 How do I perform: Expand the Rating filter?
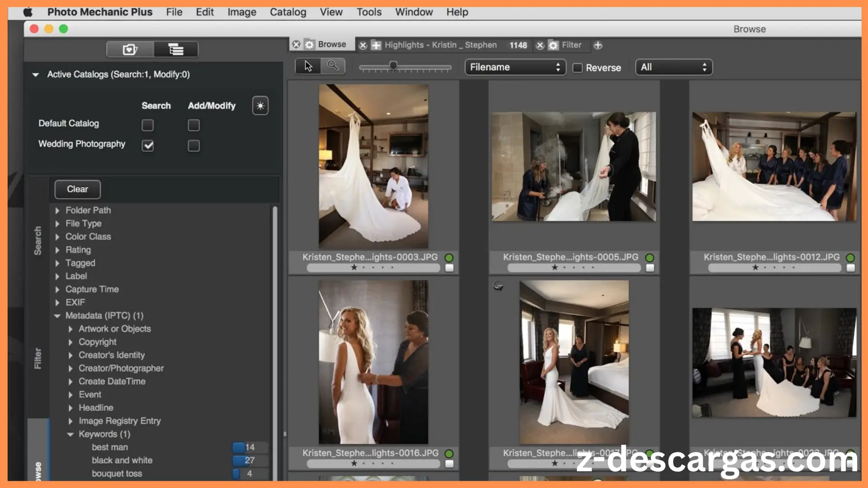click(57, 250)
